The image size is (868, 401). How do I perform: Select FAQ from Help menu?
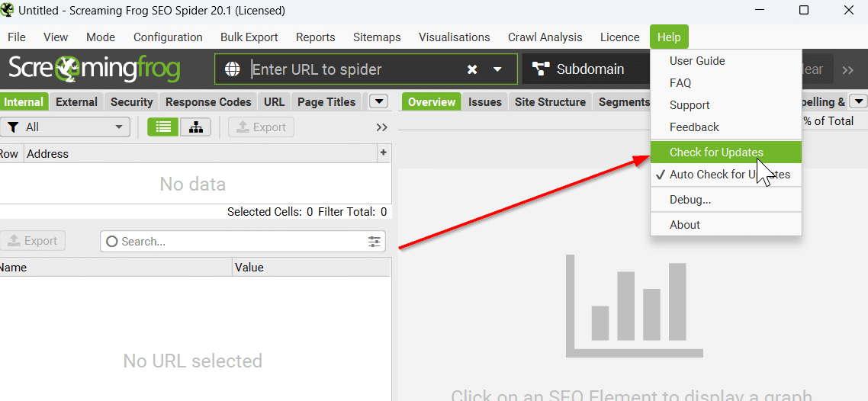coord(725,83)
